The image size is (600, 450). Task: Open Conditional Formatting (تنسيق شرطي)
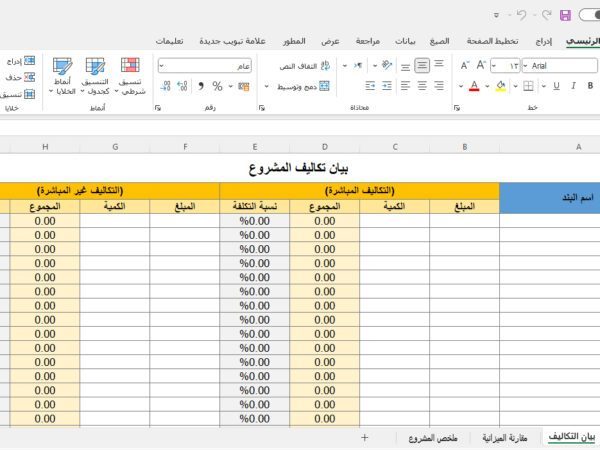click(130, 76)
